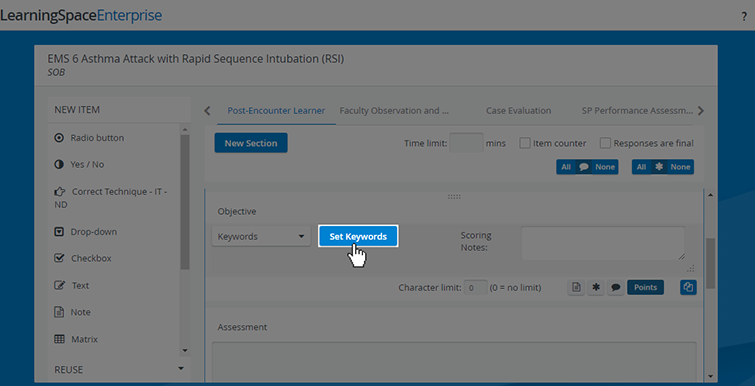The width and height of the screenshot is (755, 386).
Task: Click the asterisk required icon beside Points
Action: coord(596,287)
